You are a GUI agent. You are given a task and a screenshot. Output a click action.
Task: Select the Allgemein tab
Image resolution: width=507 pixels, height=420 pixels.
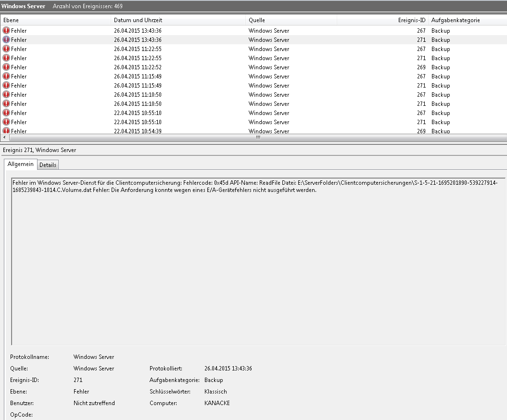click(x=20, y=164)
